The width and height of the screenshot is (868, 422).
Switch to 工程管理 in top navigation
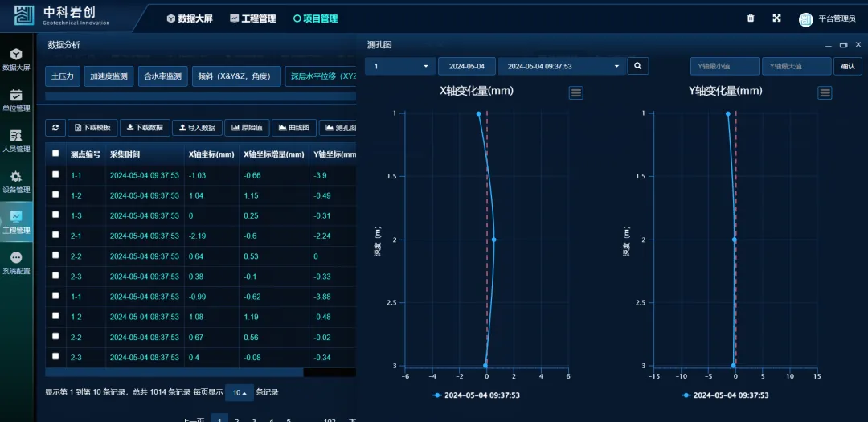click(x=252, y=18)
